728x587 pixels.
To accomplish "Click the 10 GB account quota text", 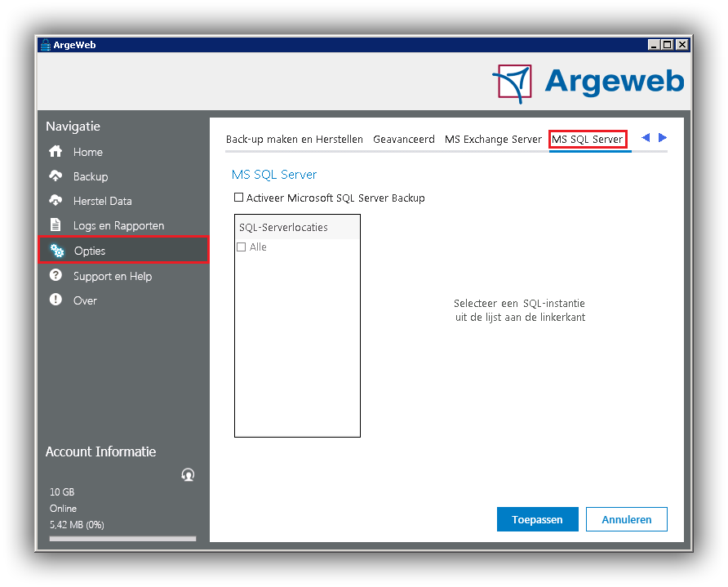I will pos(62,491).
